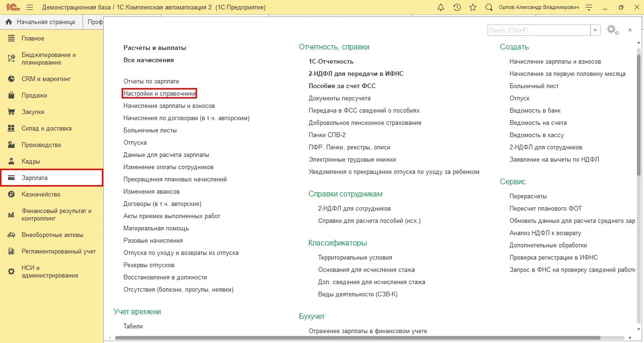Click the Поиск (Ctrl+F) search field
The image size is (644, 343).
click(539, 30)
